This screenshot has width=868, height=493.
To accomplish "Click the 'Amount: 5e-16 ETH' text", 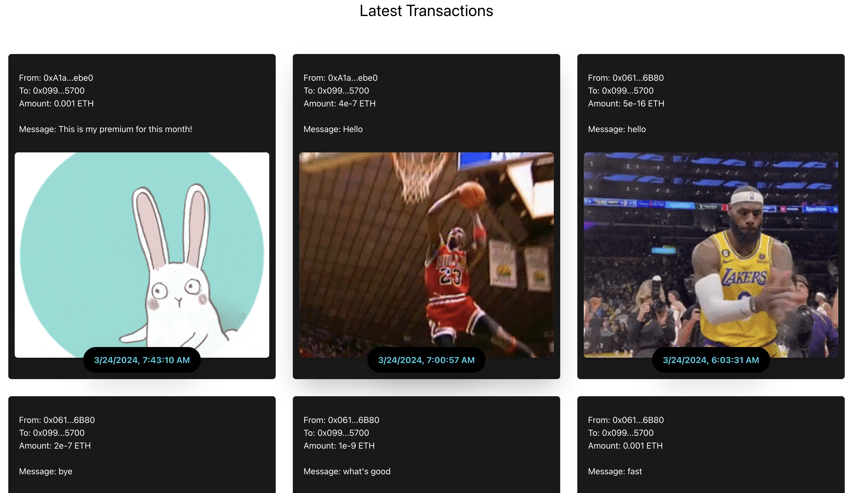I will pos(626,104).
